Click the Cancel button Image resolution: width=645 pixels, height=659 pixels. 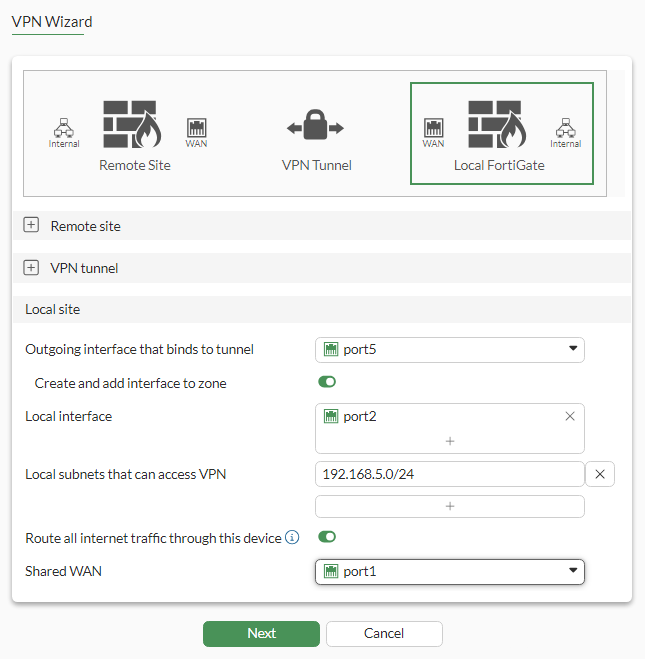(384, 633)
